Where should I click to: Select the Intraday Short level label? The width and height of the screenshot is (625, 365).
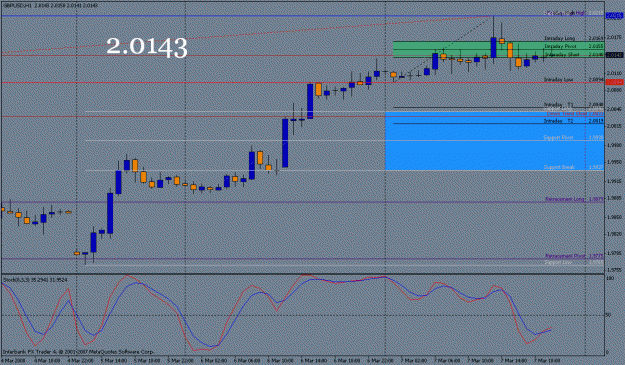coord(562,54)
